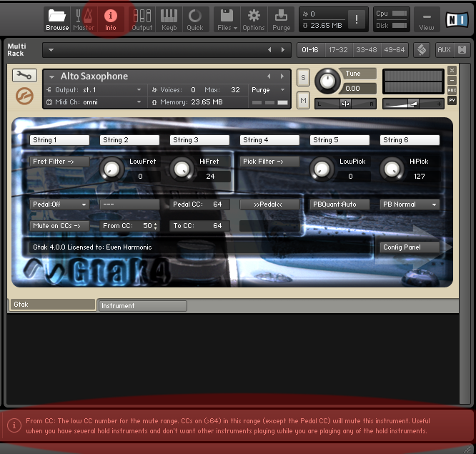Screen dimensions: 476x454
Task: Open the Browse panel
Action: [57, 19]
